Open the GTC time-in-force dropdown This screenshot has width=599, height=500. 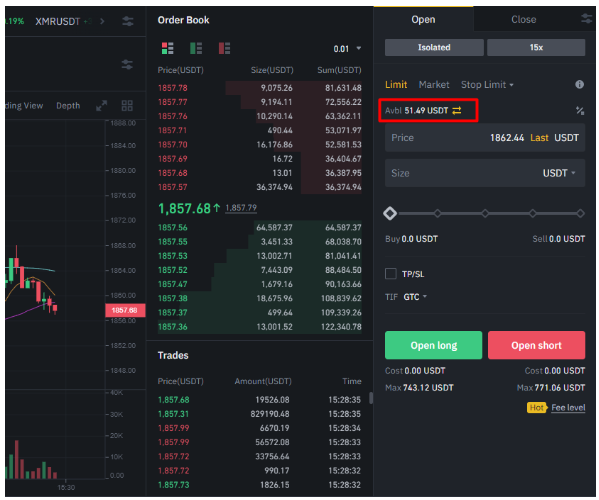coord(415,297)
